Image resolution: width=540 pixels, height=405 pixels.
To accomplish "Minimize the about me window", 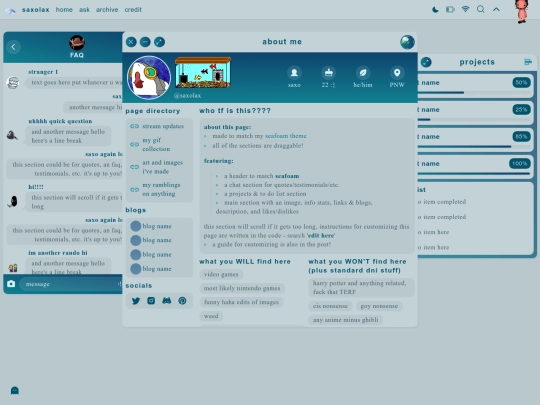I will [145, 42].
